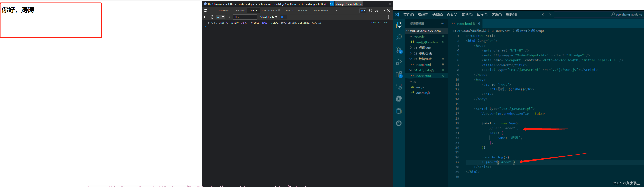Open the DevTools Welcome tab
Viewport: 644px width, 187px height.
tap(224, 10)
